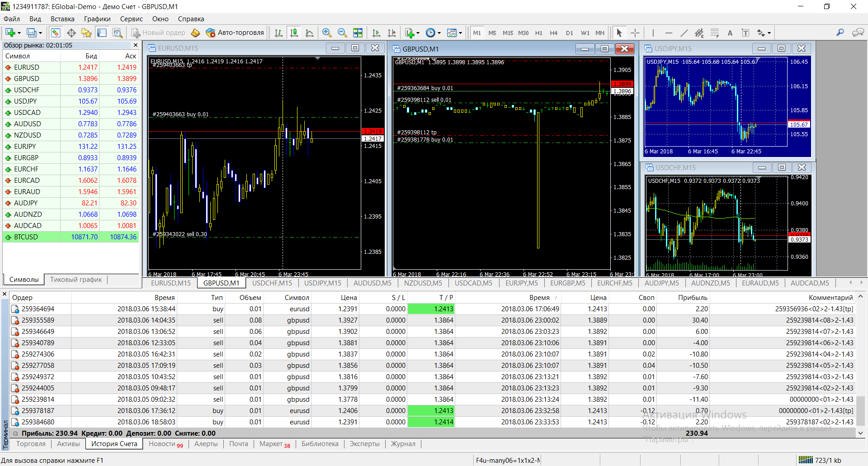This screenshot has width=868, height=466.
Task: Open the Navigator folder-star icon
Action: point(86,33)
